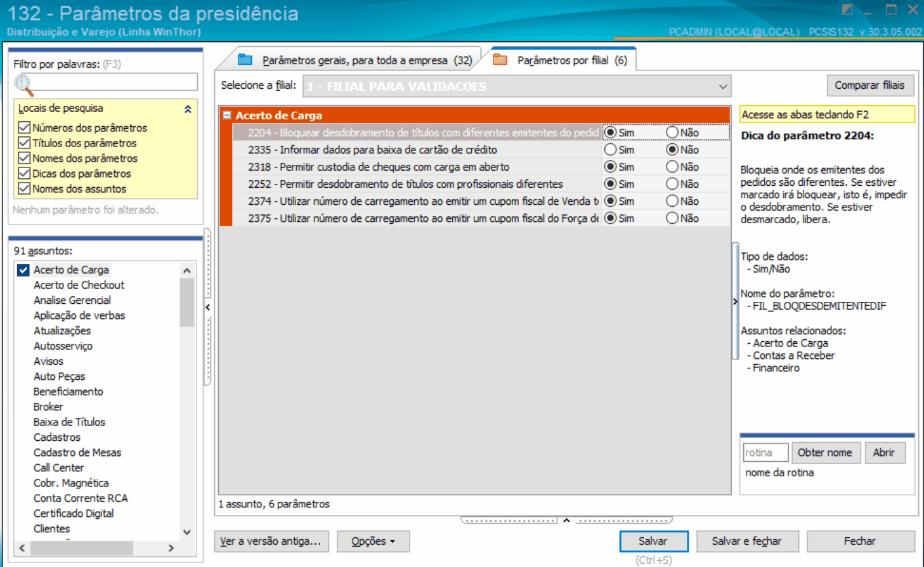Click the subject list scroll up arrow

click(186, 271)
